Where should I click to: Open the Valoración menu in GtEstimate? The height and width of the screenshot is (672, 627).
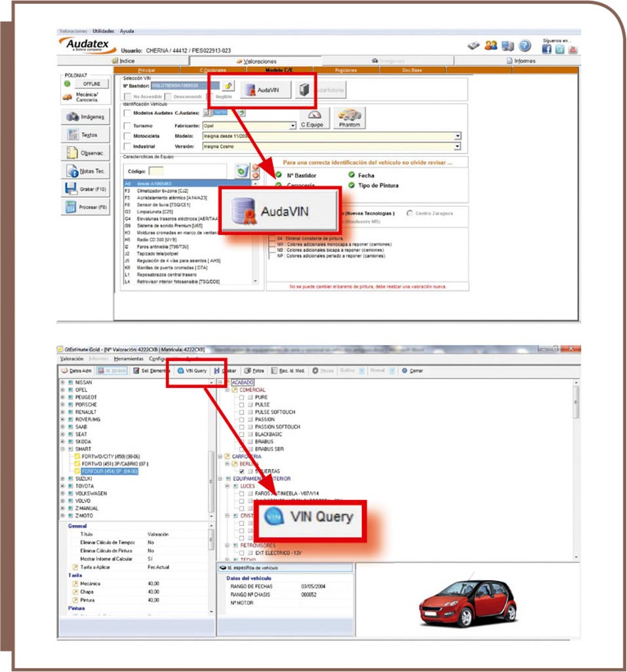(71, 359)
